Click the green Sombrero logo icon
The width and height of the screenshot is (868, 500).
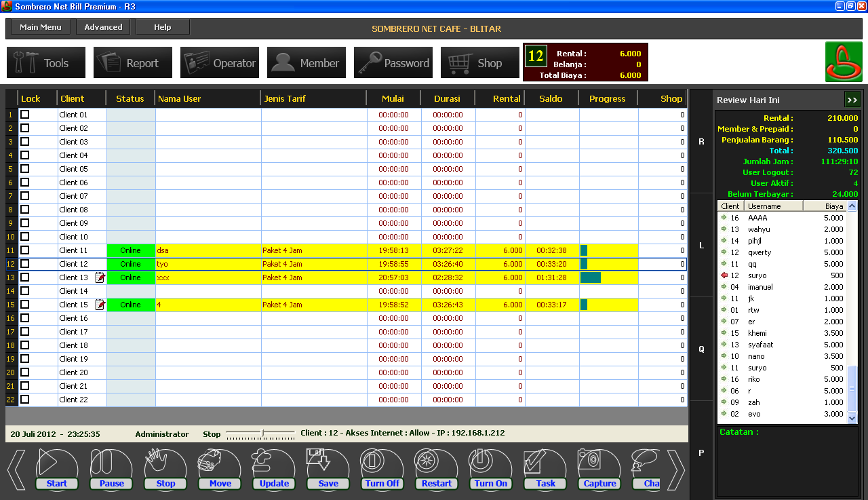click(844, 62)
